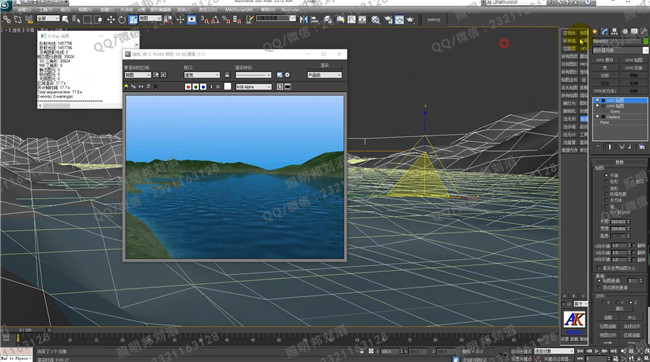The image size is (650, 362).
Task: Open the 3ds Max application button
Action: [x=6, y=5]
